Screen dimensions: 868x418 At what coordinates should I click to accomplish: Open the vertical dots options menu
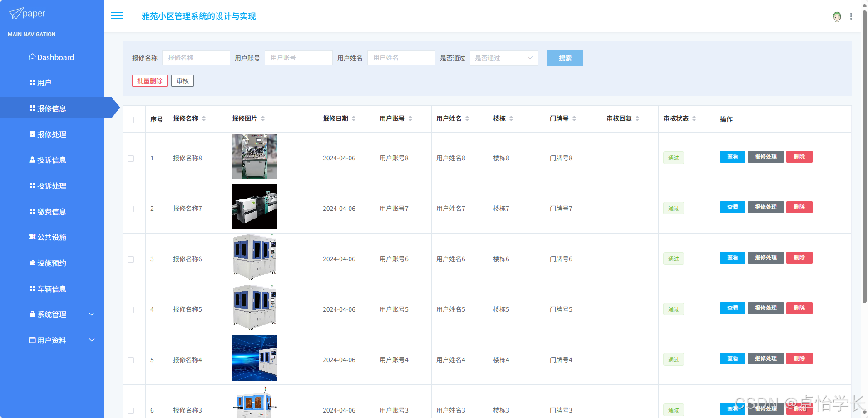tap(851, 16)
